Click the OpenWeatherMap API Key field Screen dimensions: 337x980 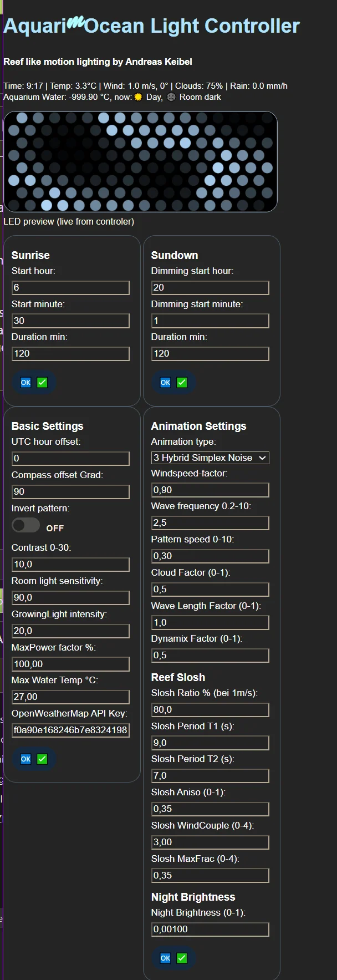70,730
